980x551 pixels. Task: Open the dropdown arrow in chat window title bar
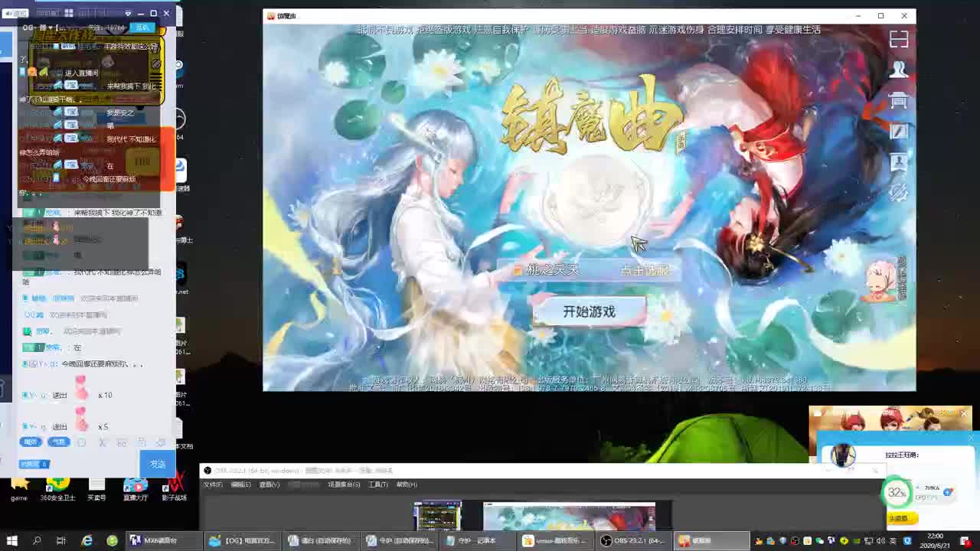coord(128,13)
